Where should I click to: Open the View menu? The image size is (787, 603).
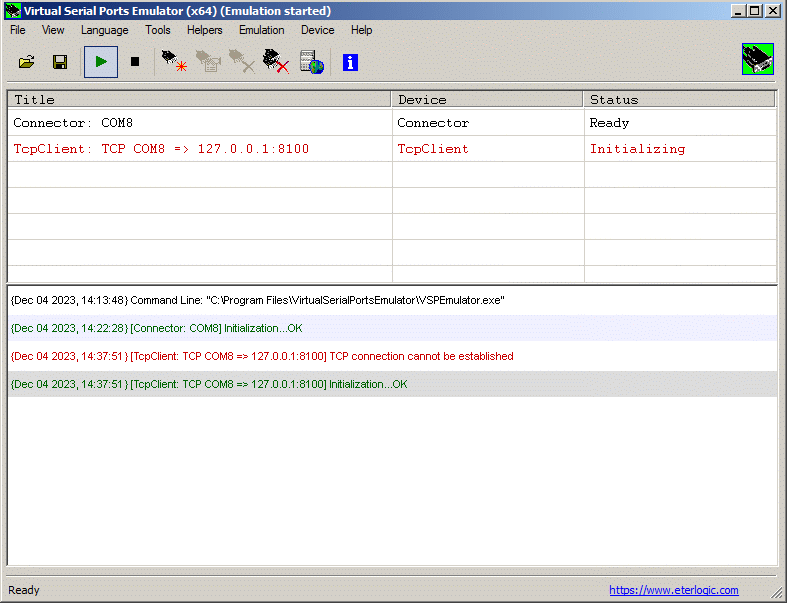[x=53, y=30]
